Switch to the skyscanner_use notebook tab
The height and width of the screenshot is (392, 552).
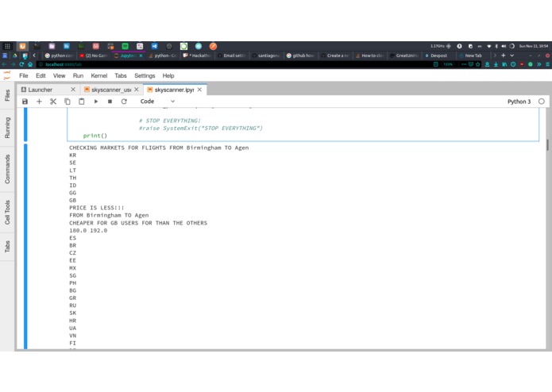point(111,90)
